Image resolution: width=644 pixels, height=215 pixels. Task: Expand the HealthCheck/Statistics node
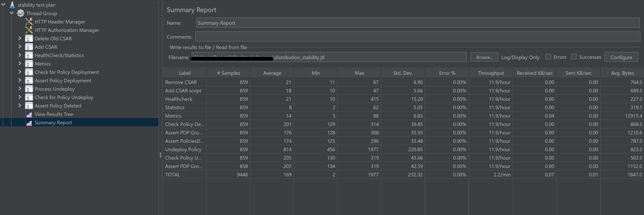[20, 55]
